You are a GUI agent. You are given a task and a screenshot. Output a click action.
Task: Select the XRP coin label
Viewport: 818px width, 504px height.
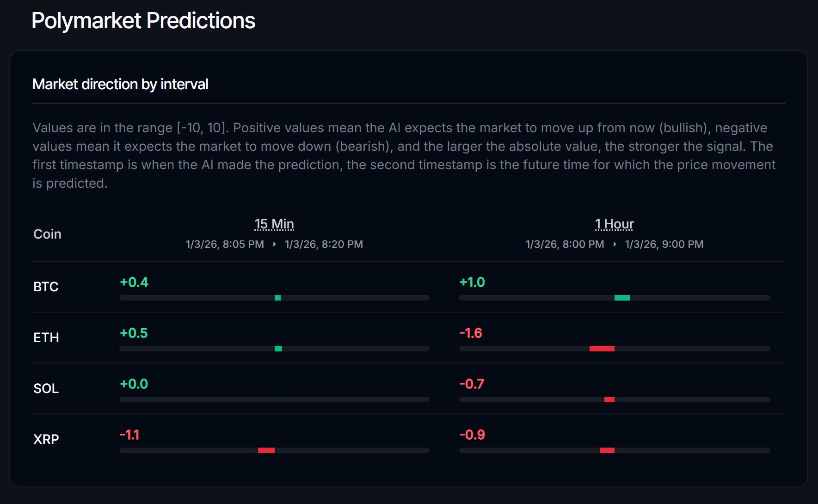[45, 439]
